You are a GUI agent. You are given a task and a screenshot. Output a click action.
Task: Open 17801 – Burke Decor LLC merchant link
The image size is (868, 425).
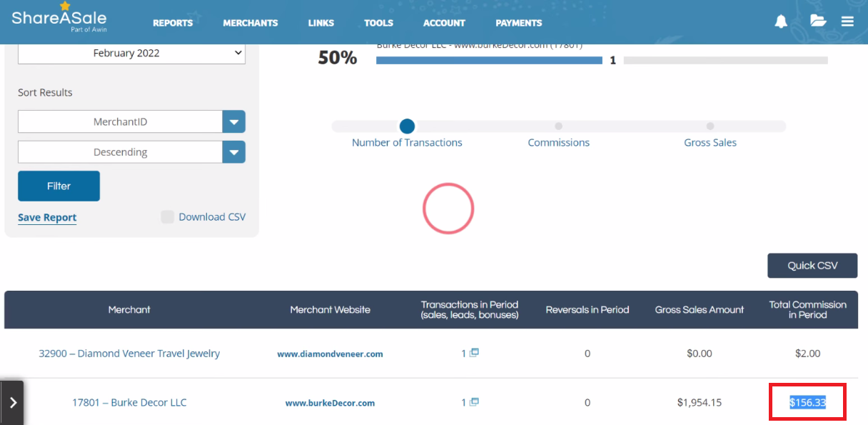click(x=129, y=403)
